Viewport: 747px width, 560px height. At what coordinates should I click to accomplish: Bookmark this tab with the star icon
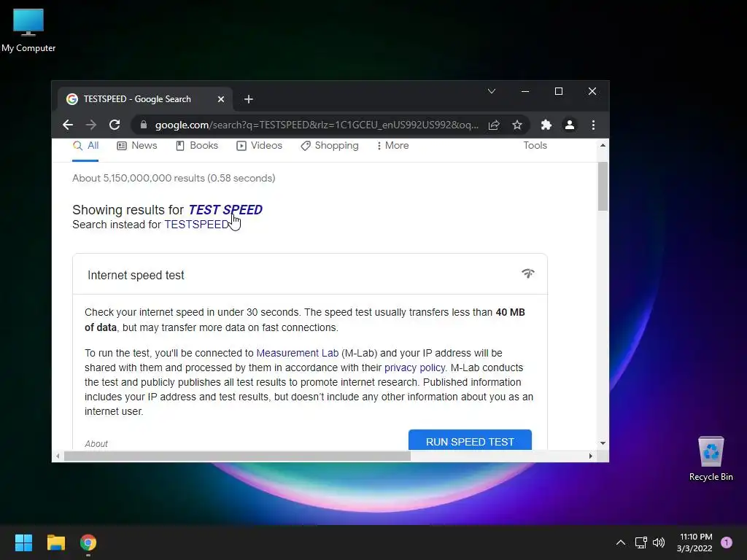517,125
